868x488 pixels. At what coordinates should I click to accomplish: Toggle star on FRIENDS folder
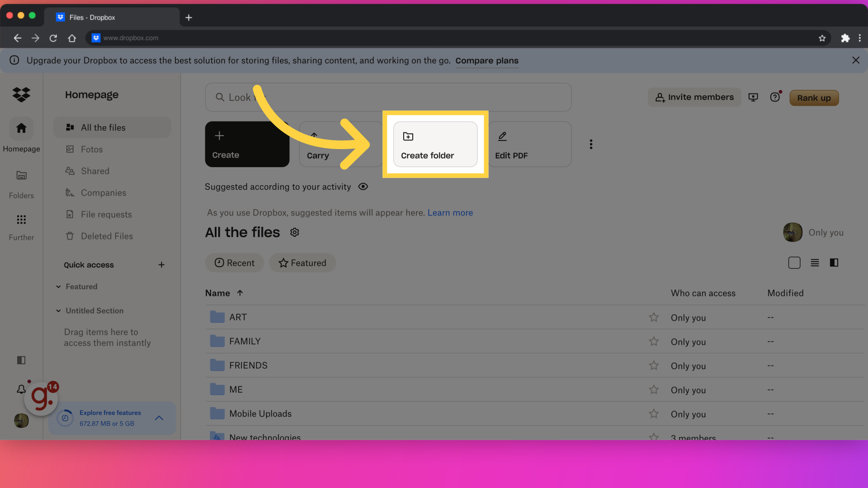pos(653,365)
